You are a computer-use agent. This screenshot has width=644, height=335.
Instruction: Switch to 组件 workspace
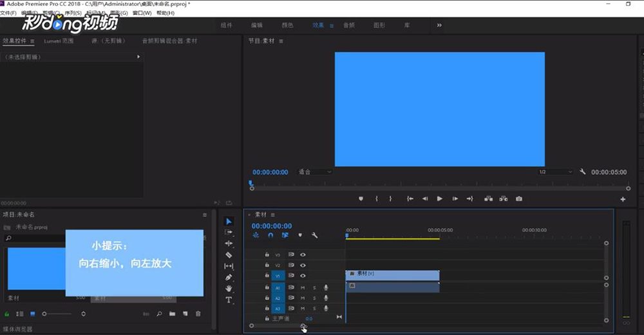pos(226,25)
